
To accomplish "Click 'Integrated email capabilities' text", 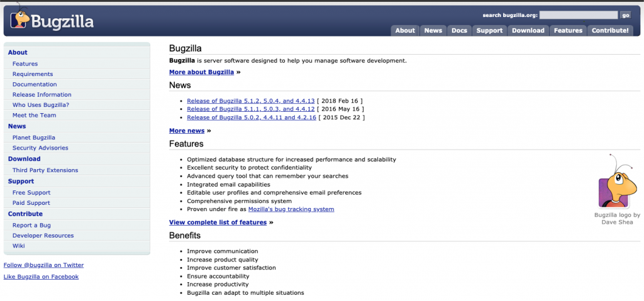I will tap(228, 184).
